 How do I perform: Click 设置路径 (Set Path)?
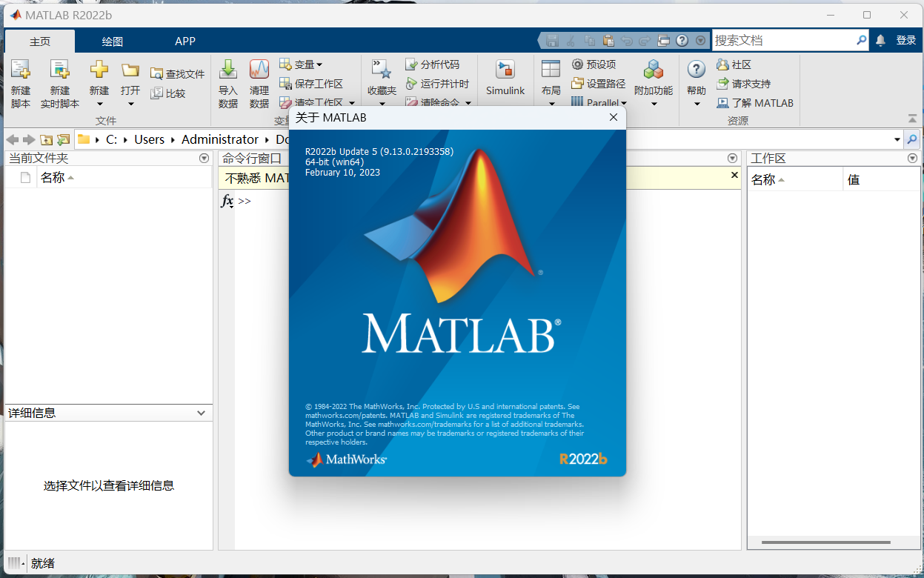click(599, 84)
